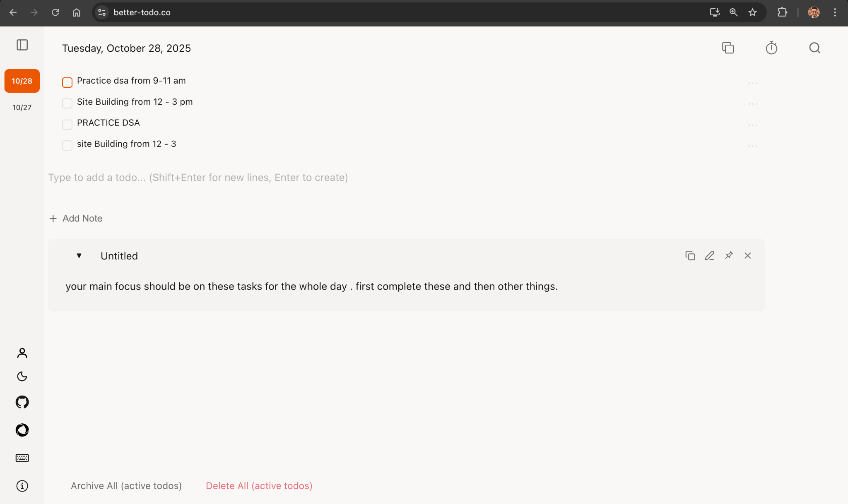Open the timer stopwatch icon
The height and width of the screenshot is (504, 848).
point(771,48)
